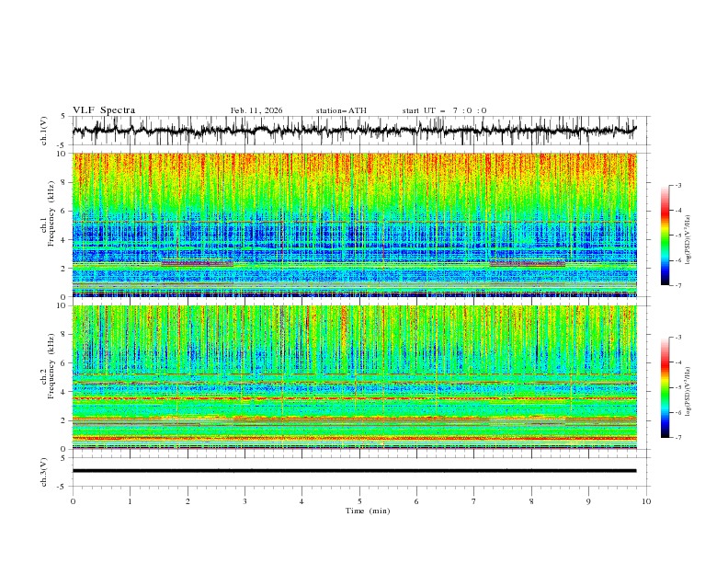728x563 pixels.
Task: Click the "ch.3(V)" axis label
Action: [44, 472]
